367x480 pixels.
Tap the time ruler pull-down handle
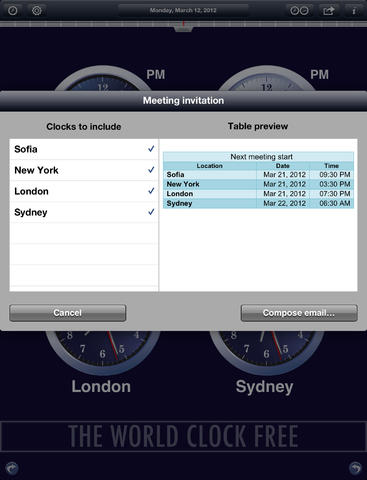click(183, 30)
